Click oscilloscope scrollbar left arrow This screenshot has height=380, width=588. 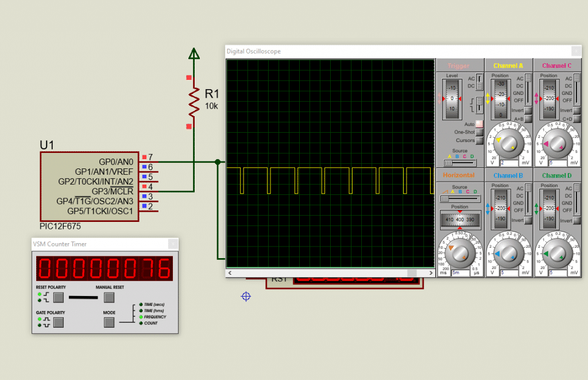(x=230, y=273)
